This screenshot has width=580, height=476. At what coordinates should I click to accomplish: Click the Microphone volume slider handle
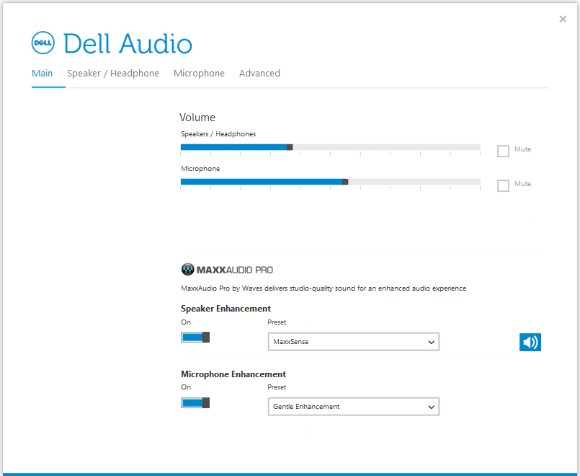point(345,182)
